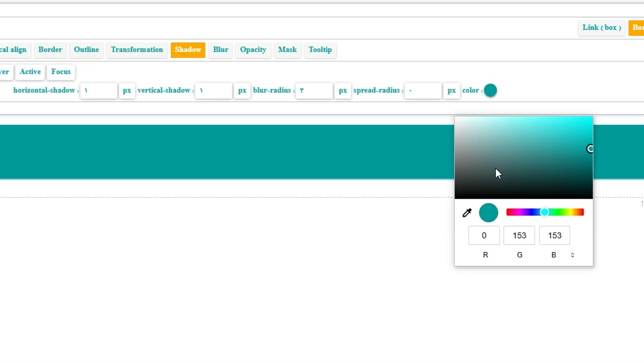Viewport: 644px width, 362px height.
Task: Click the Link ( box ) button
Action: [601, 28]
